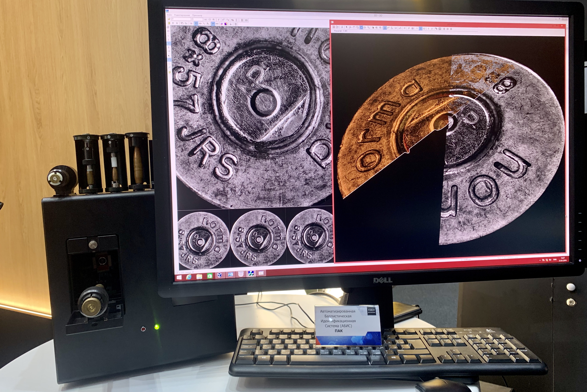
Task: Select the hand pan tool in 3D окно
Action: [x=354, y=28]
